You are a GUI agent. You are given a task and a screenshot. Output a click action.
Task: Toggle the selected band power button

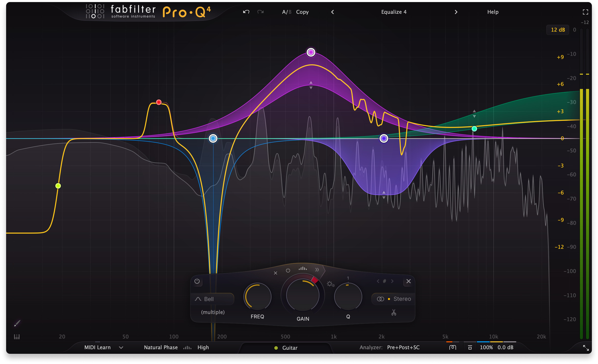click(197, 281)
